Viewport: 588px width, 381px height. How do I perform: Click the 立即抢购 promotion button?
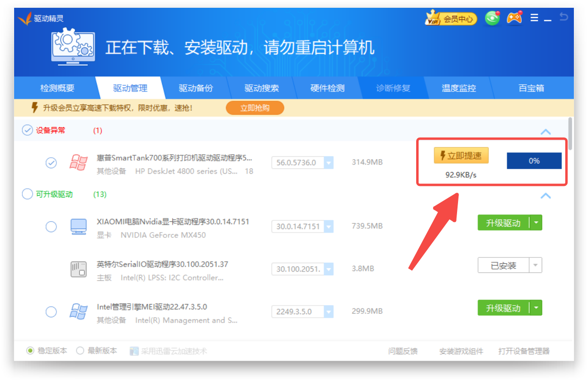click(255, 108)
